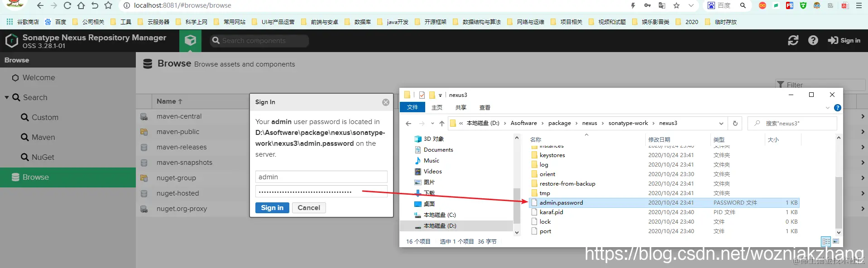
Task: Refresh the Explorer folder view
Action: tap(735, 123)
